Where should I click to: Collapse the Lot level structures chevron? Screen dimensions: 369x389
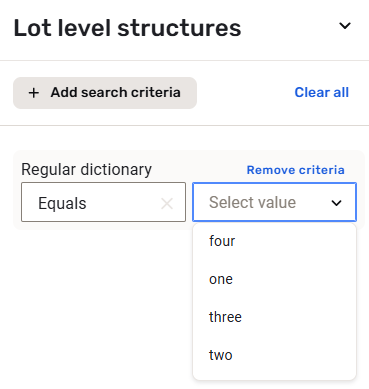coord(345,26)
